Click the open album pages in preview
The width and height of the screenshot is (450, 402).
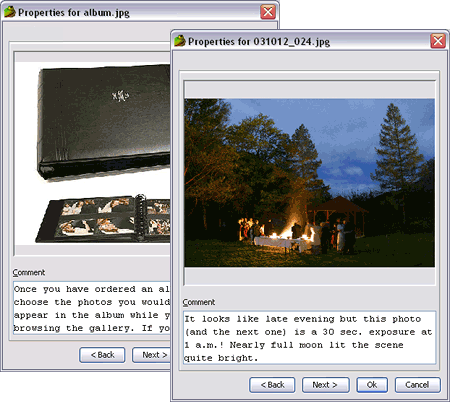coord(103,218)
